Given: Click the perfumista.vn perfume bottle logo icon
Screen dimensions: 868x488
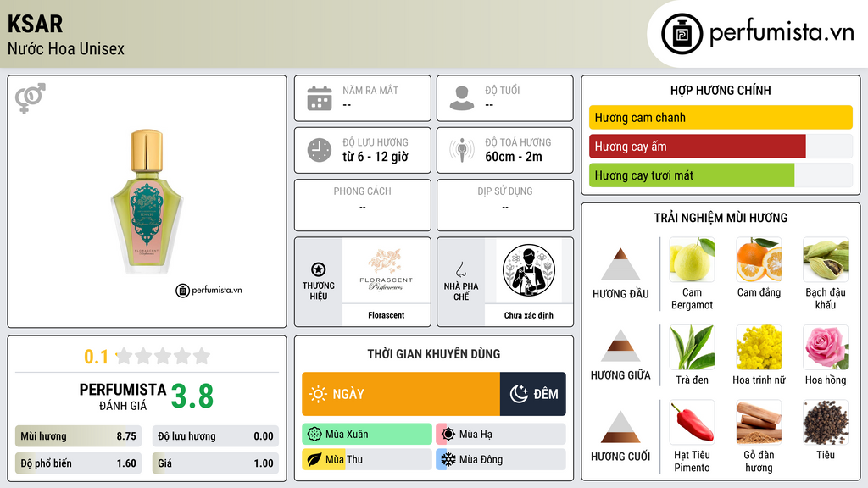Looking at the screenshot, I should [x=682, y=34].
